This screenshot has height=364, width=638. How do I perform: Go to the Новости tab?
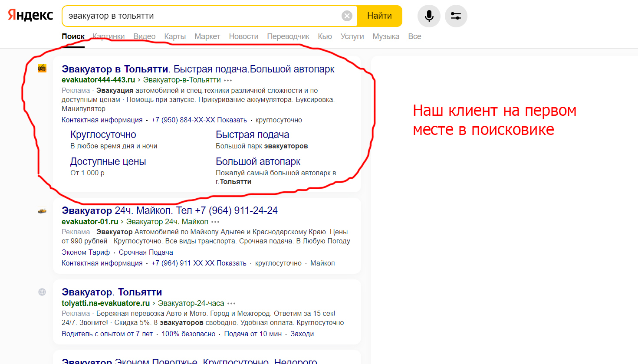[243, 36]
